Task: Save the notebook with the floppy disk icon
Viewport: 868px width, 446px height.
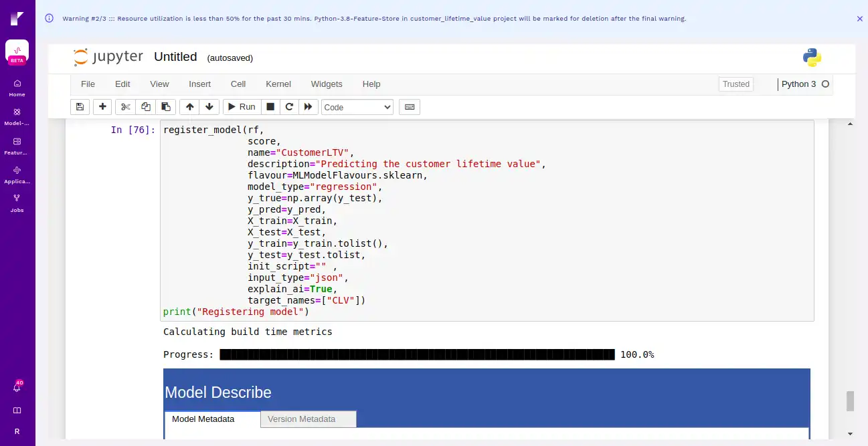Action: coord(80,107)
